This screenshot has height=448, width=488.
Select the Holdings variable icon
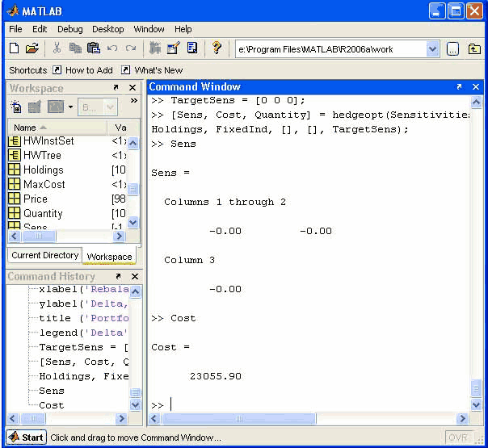[15, 170]
